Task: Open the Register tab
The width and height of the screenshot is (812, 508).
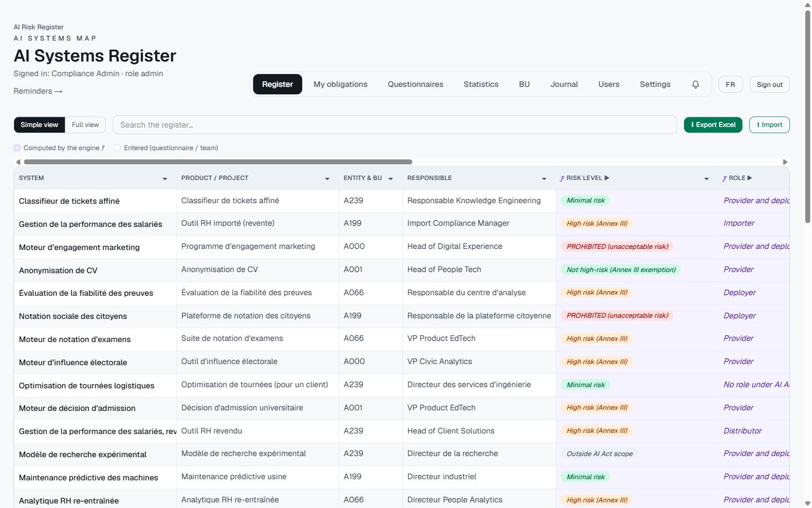Action: click(277, 84)
